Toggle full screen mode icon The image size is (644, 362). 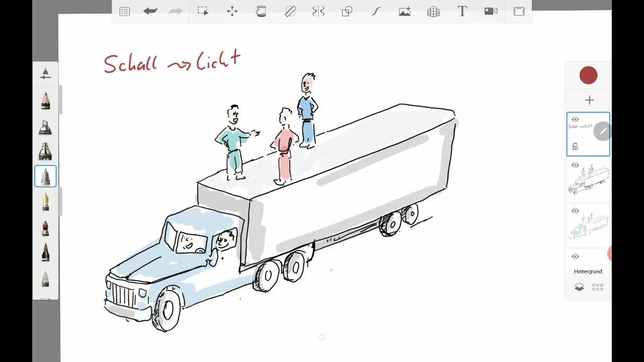(x=519, y=11)
